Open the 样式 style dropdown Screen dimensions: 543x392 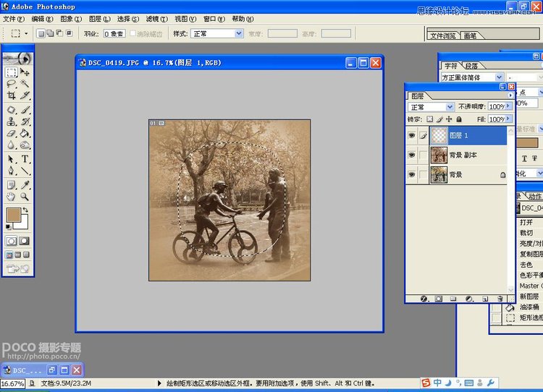tap(239, 33)
